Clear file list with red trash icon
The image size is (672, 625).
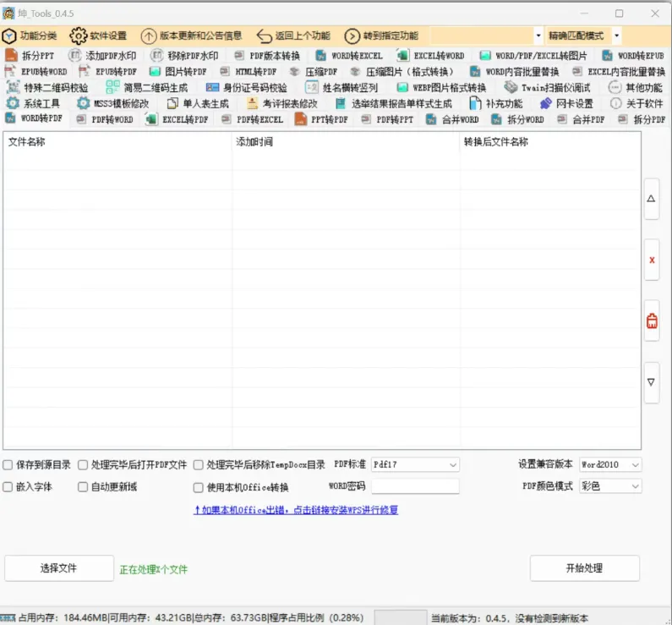pos(652,321)
